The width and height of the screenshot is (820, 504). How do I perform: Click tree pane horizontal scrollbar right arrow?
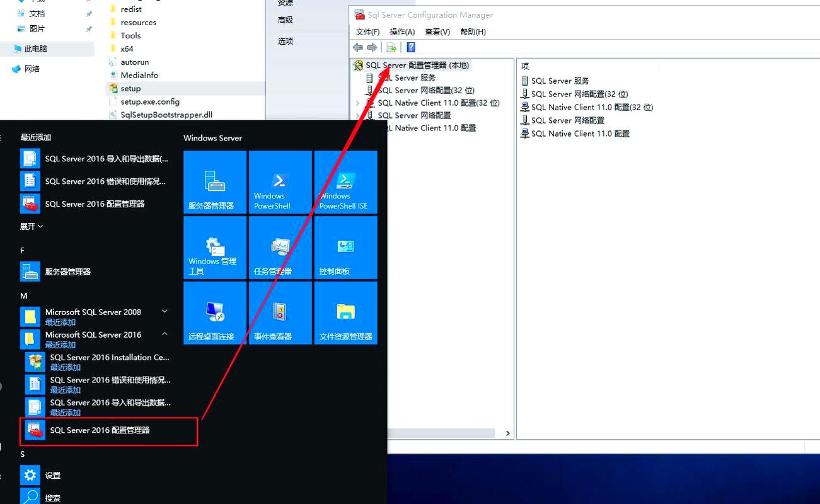pos(508,433)
